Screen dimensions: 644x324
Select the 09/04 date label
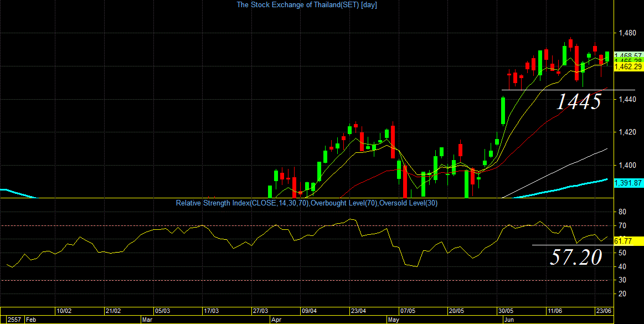coord(309,311)
